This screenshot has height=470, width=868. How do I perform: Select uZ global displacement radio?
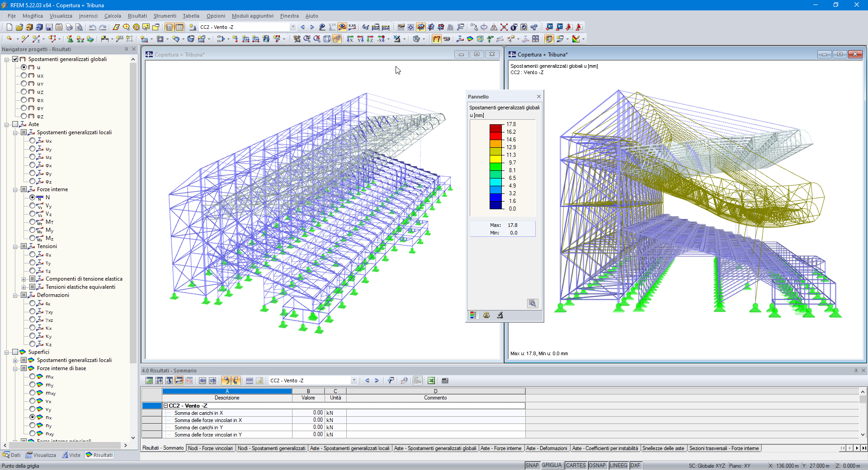click(x=24, y=92)
